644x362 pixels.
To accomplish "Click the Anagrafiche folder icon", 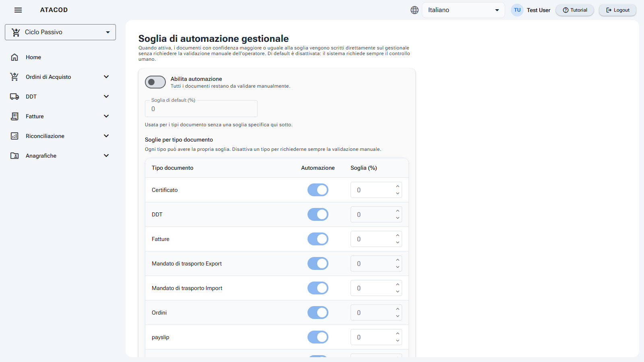I will pos(14,156).
